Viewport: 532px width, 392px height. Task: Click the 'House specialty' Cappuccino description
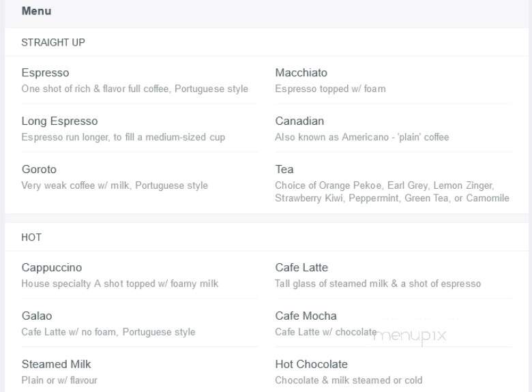(120, 284)
